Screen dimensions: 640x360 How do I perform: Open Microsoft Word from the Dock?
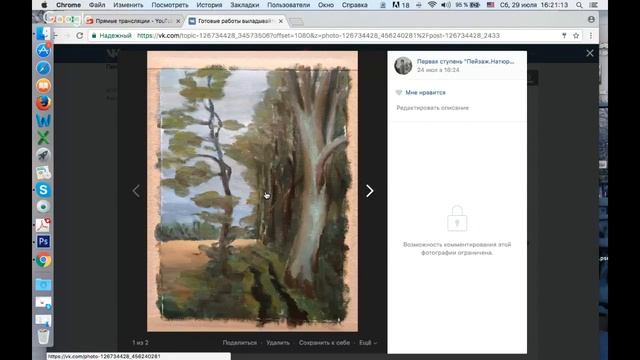[43, 120]
